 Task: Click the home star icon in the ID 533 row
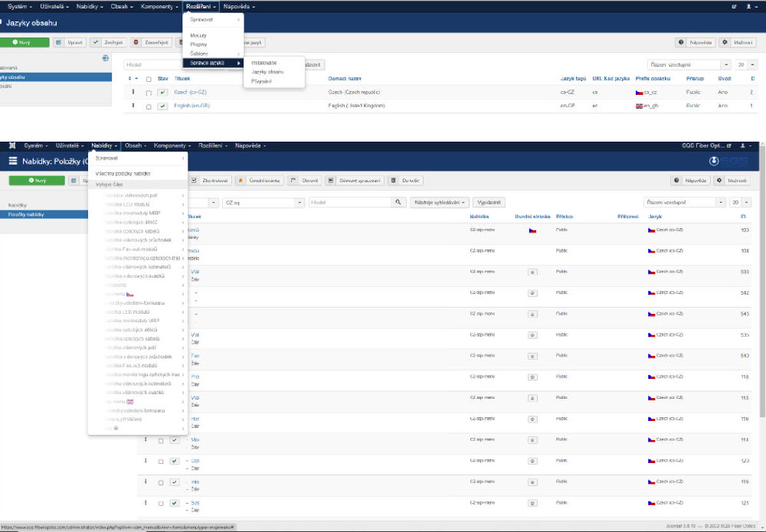(x=532, y=271)
